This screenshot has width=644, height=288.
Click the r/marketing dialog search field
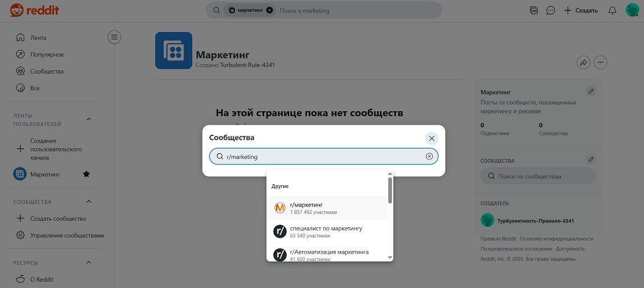(x=324, y=156)
